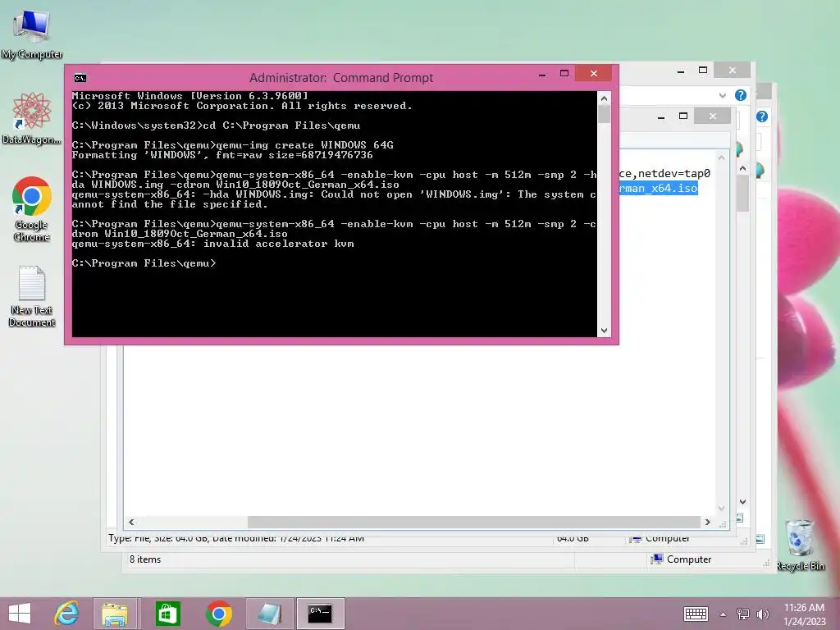Click the Command Prompt scroll down arrow
Image resolution: width=840 pixels, height=630 pixels.
pyautogui.click(x=604, y=331)
